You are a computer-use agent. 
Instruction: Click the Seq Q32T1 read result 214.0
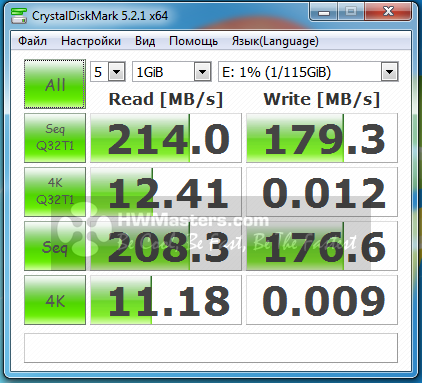166,138
